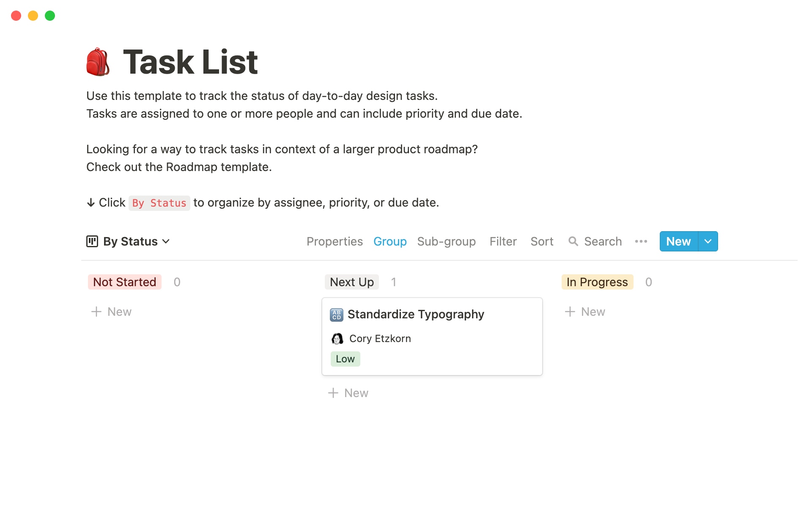
Task: Click Cory Etzkorn assignee avatar
Action: 337,338
